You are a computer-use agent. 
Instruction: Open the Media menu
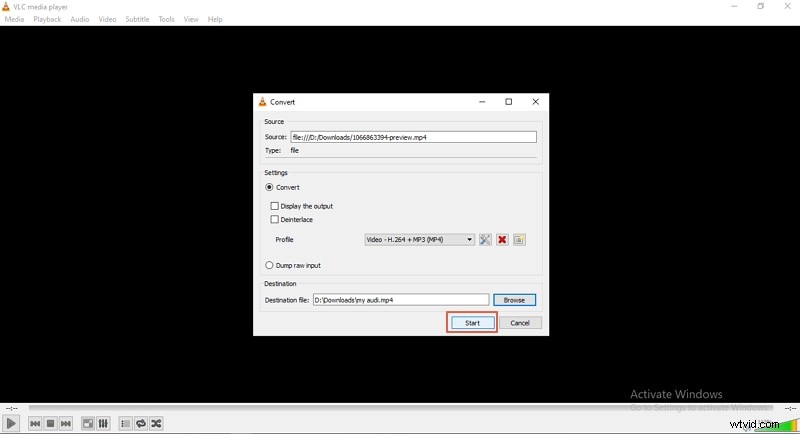pyautogui.click(x=14, y=19)
